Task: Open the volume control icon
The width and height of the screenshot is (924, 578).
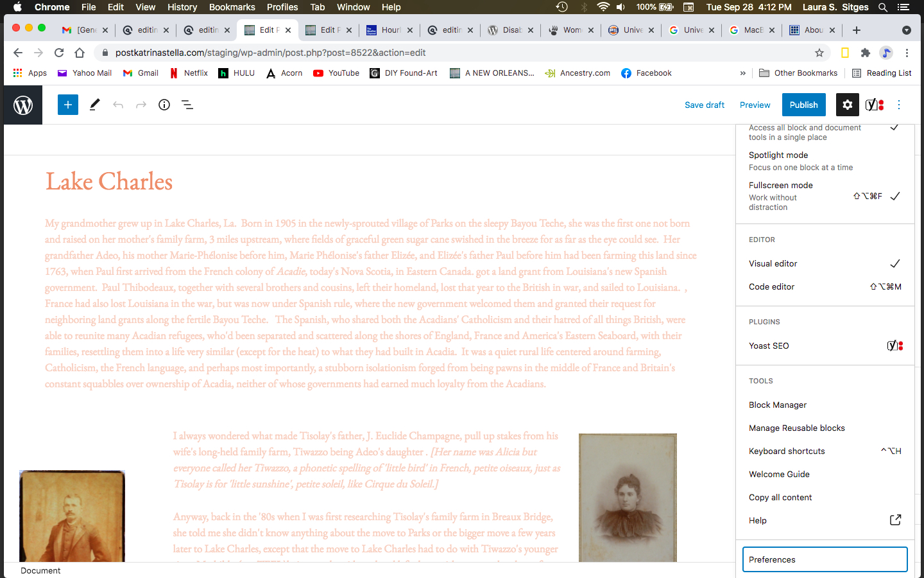Action: [621, 7]
